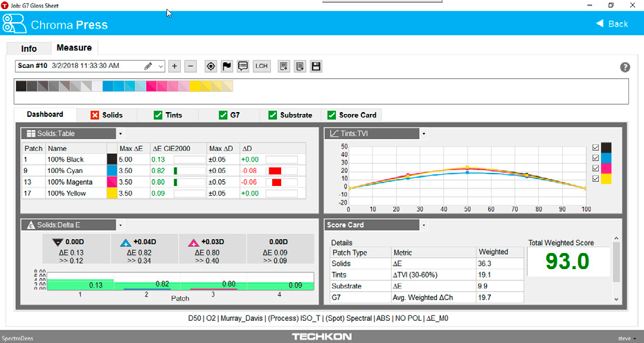This screenshot has width=644, height=343.
Task: Toggle the magenta curve checkbox in TVI legend
Action: 596,168
